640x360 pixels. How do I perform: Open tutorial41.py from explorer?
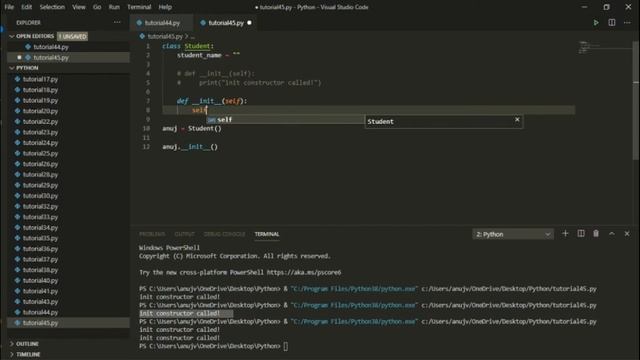(40, 291)
